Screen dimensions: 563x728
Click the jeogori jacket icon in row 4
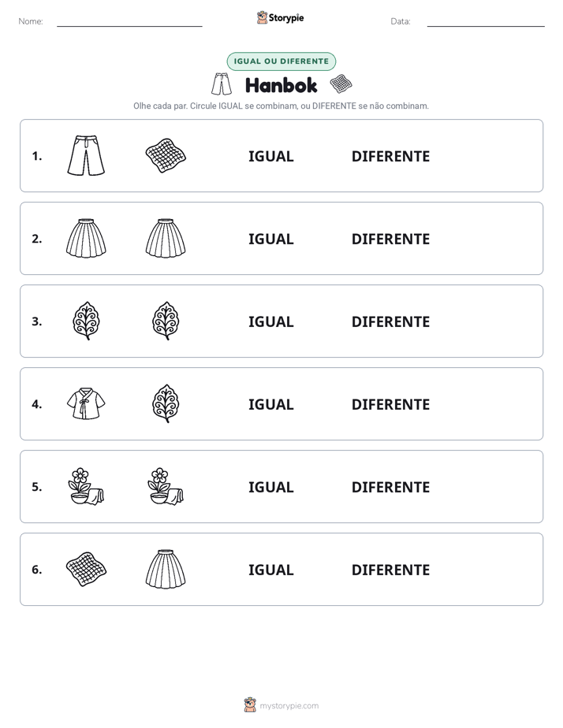pos(86,403)
